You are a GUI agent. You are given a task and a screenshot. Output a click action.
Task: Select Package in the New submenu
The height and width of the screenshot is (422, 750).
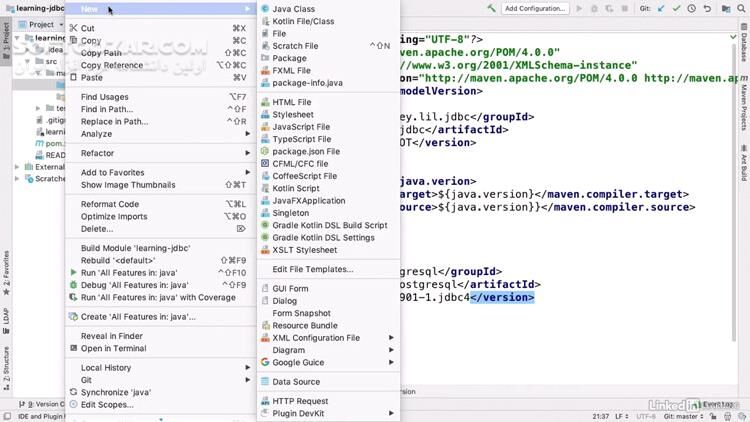click(289, 58)
